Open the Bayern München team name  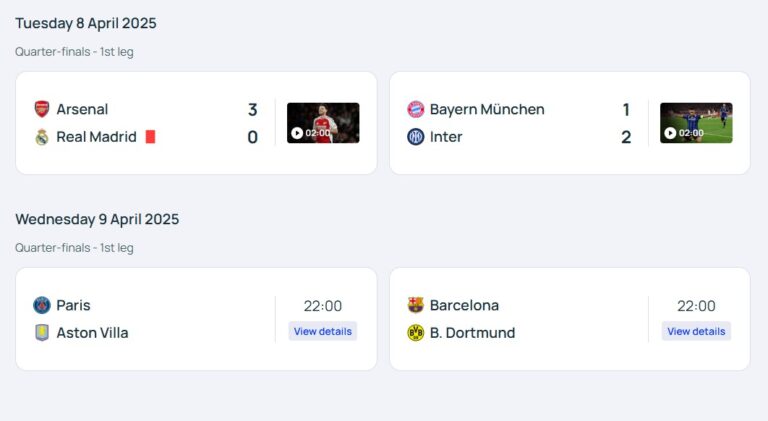pos(487,109)
